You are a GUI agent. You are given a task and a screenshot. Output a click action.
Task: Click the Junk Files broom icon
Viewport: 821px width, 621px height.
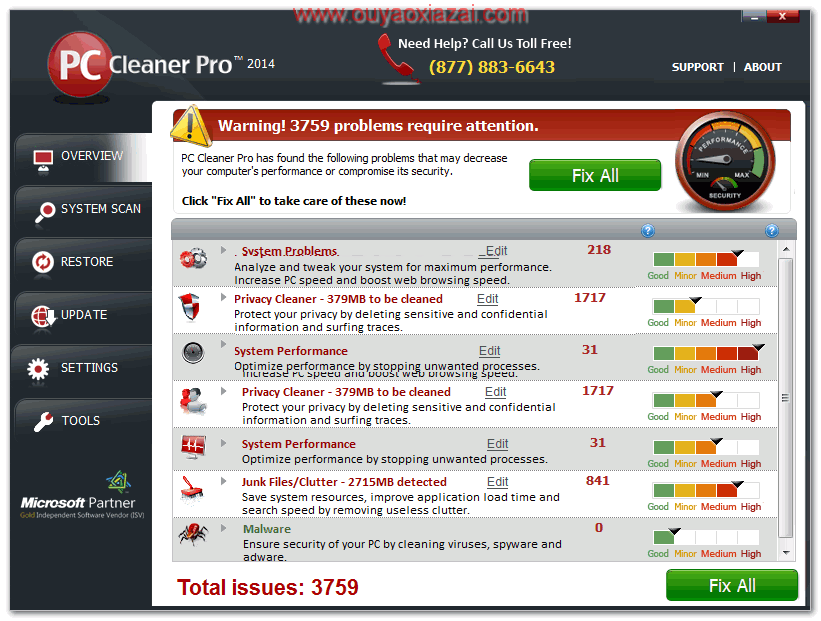192,490
